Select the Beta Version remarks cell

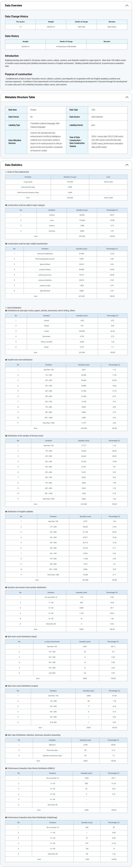(x=112, y=27)
